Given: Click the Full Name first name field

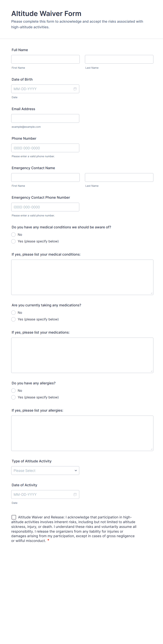Looking at the screenshot, I should click(45, 59).
